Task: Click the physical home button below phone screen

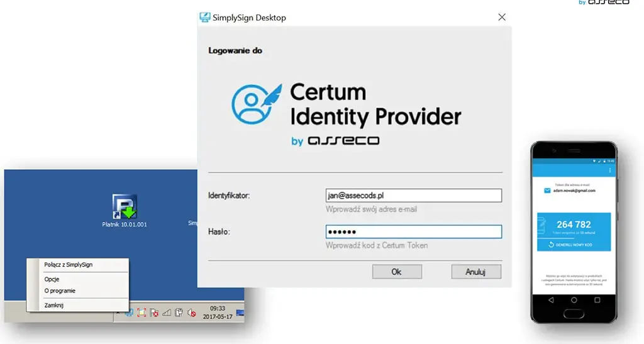Action: coord(574,314)
